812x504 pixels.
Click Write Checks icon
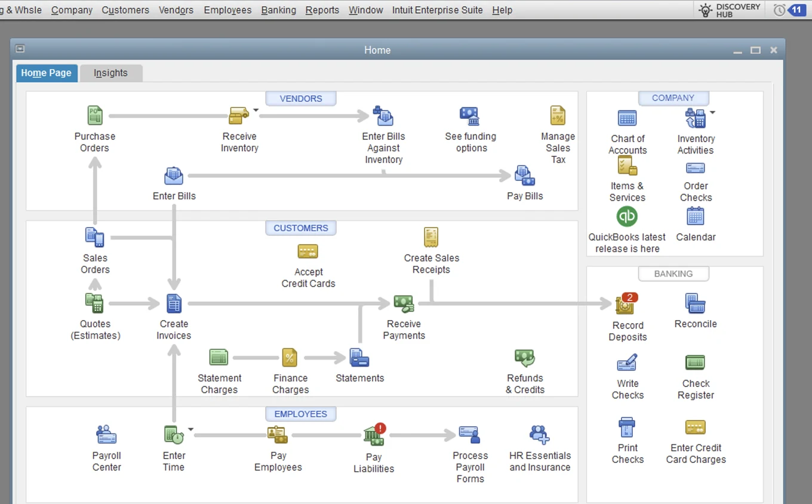point(627,363)
